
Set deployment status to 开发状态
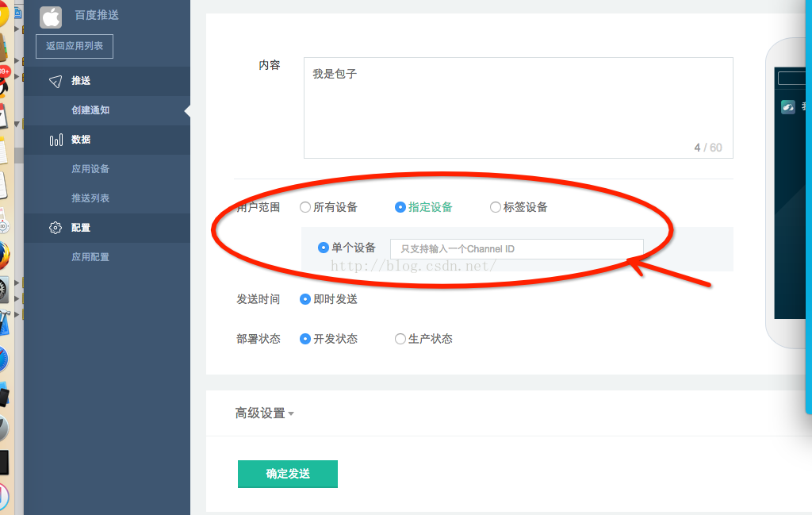click(305, 339)
